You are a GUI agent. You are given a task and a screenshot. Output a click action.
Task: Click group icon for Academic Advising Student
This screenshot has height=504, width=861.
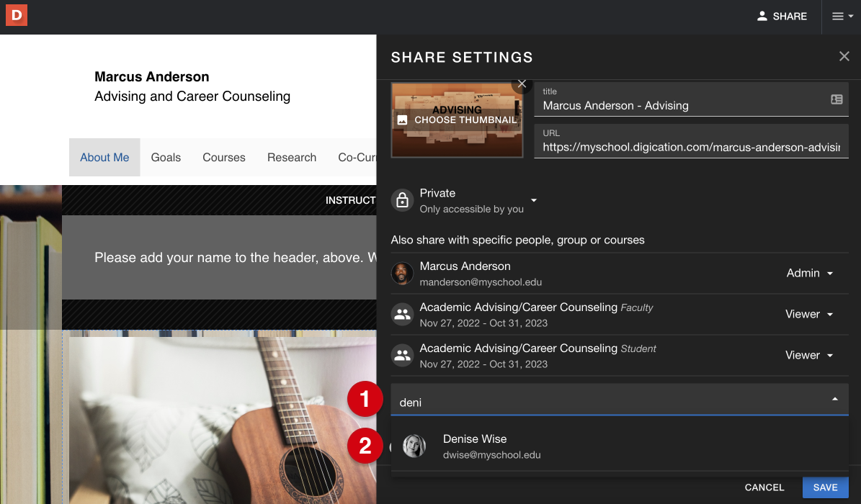pyautogui.click(x=402, y=355)
